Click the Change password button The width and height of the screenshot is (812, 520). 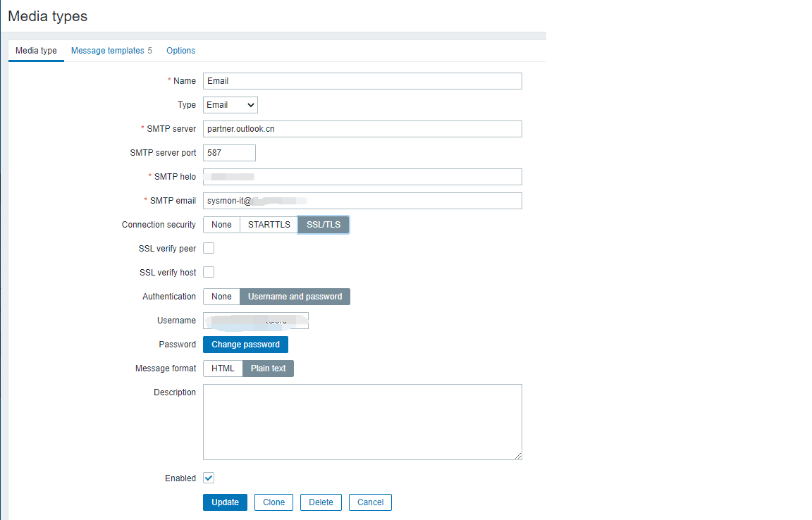245,345
